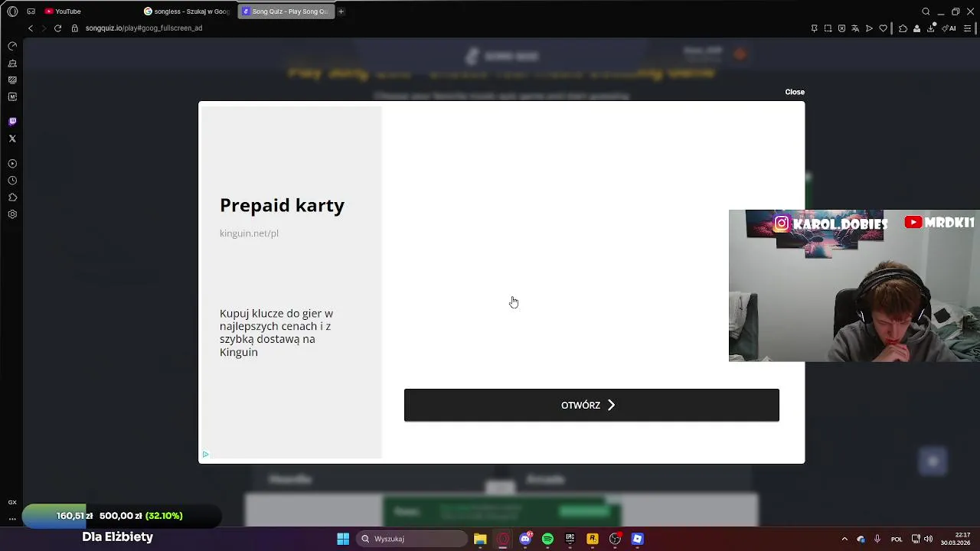Go forward to the next page
Viewport: 980px width, 551px height.
(44, 28)
